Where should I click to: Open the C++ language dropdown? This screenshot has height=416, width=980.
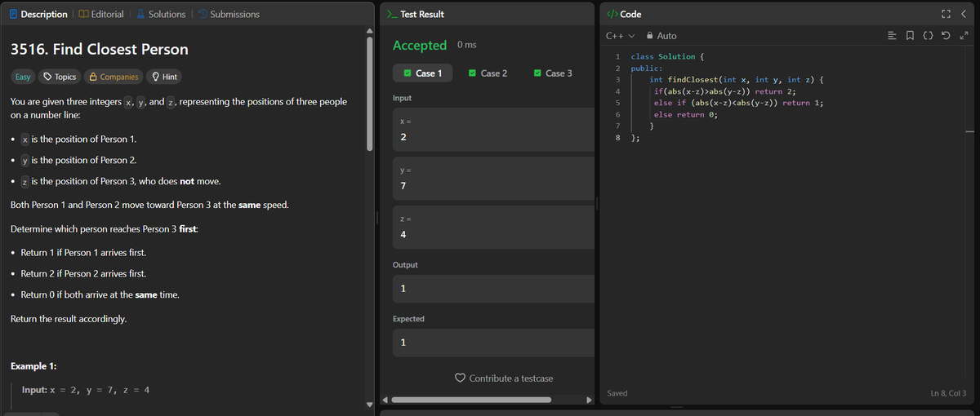point(621,36)
